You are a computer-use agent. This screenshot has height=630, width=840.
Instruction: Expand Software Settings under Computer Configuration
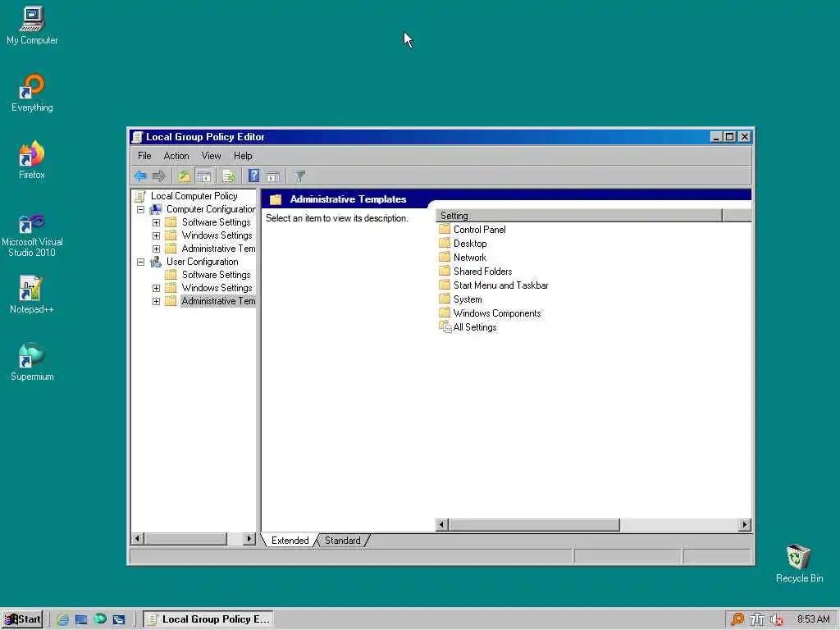point(156,222)
